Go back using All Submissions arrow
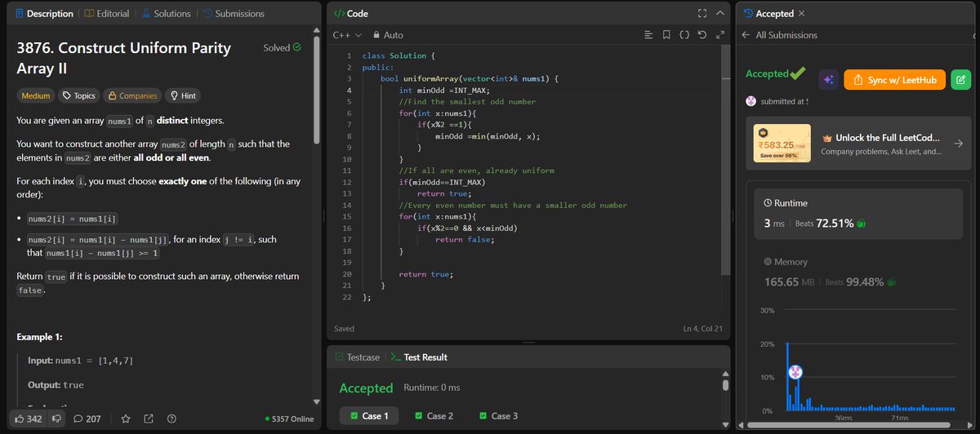 tap(746, 35)
